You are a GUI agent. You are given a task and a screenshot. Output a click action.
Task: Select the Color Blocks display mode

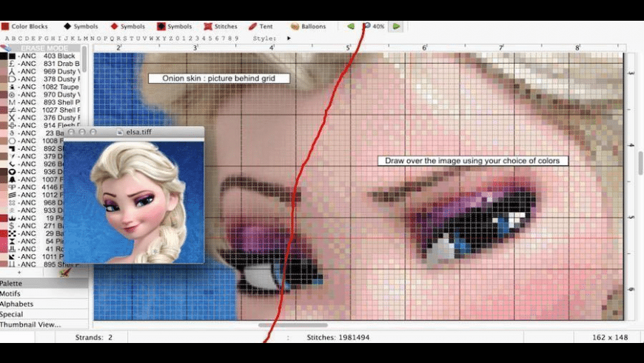(24, 27)
